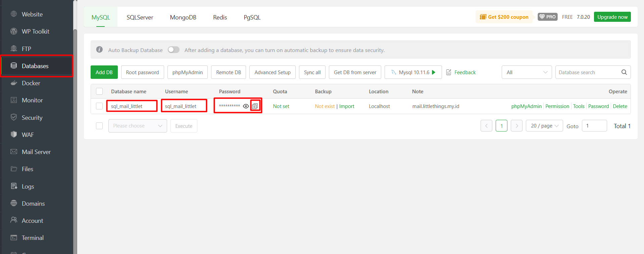Viewport: 644px width, 254px height.
Task: Click the FTP sidebar icon
Action: point(14,49)
